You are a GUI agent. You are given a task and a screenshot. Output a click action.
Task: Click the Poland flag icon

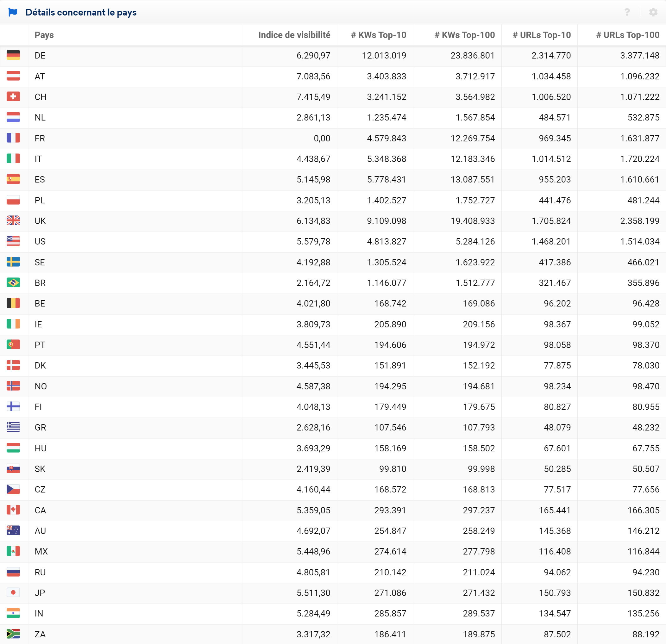click(13, 200)
